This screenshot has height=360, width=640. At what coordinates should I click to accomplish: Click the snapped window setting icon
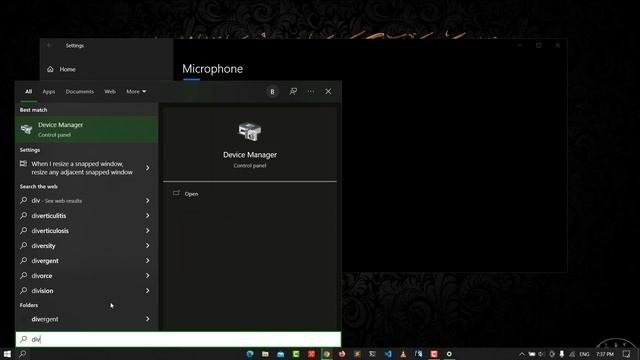(24, 164)
